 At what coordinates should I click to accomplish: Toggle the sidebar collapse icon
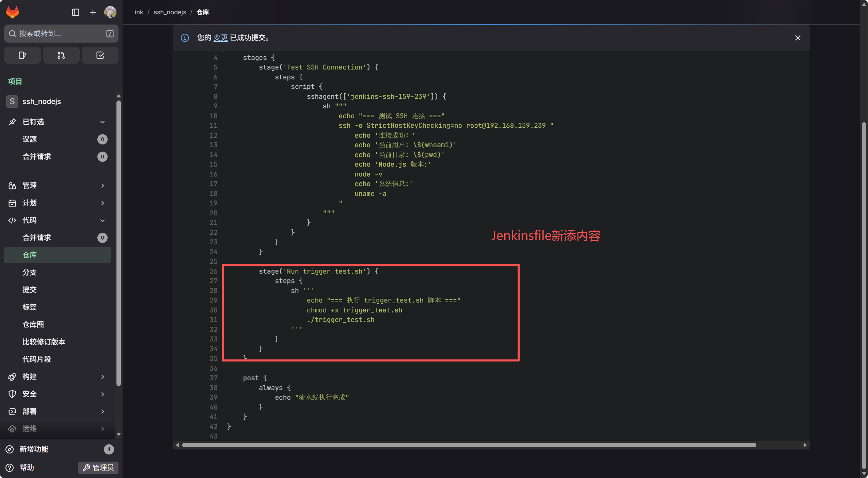[x=76, y=12]
